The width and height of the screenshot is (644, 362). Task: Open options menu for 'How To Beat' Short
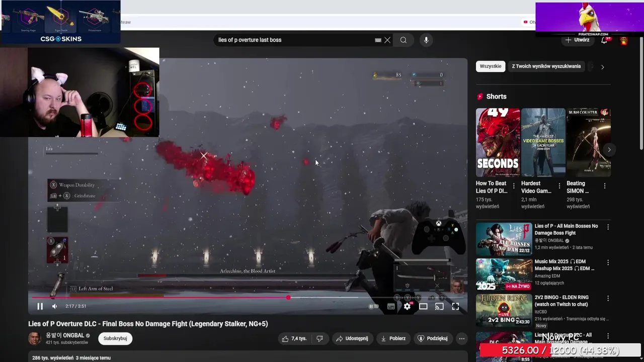[x=514, y=186]
